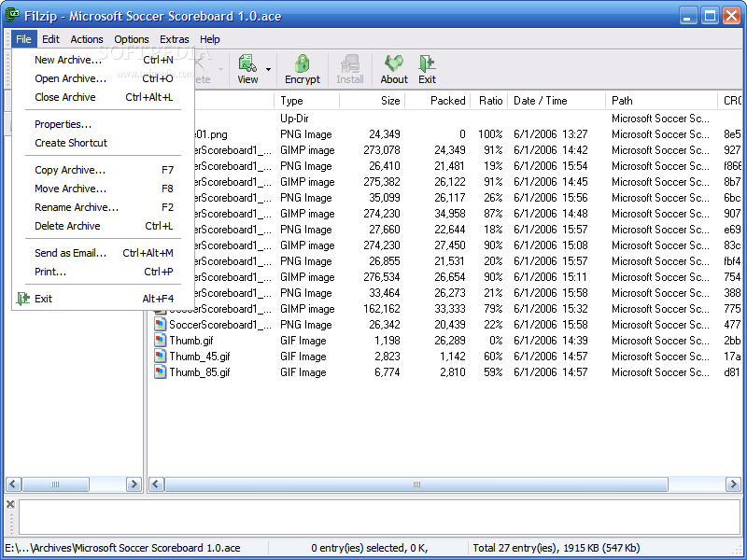
Task: Select Create Shortcut menu entry
Action: [103, 143]
